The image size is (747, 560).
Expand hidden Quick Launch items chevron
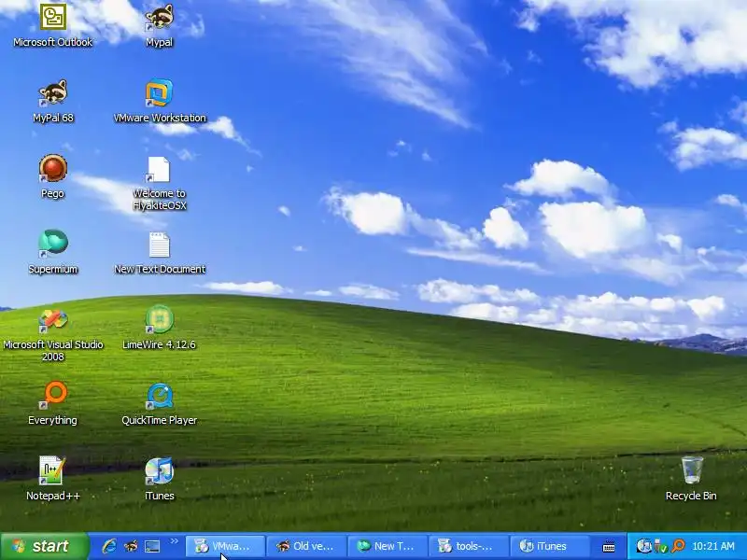(175, 541)
